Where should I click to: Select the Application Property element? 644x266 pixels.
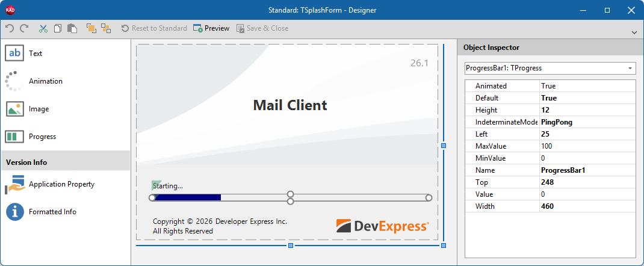pyautogui.click(x=14, y=184)
